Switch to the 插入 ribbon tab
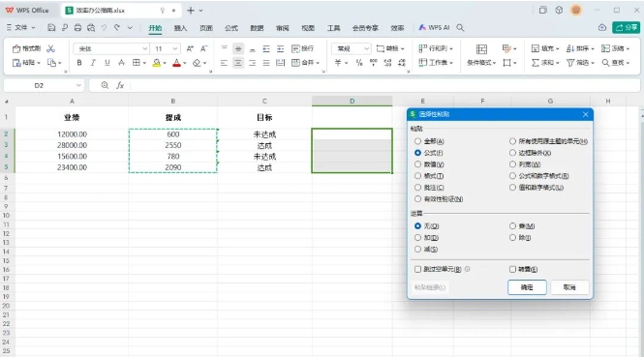The width and height of the screenshot is (644, 357). (180, 28)
